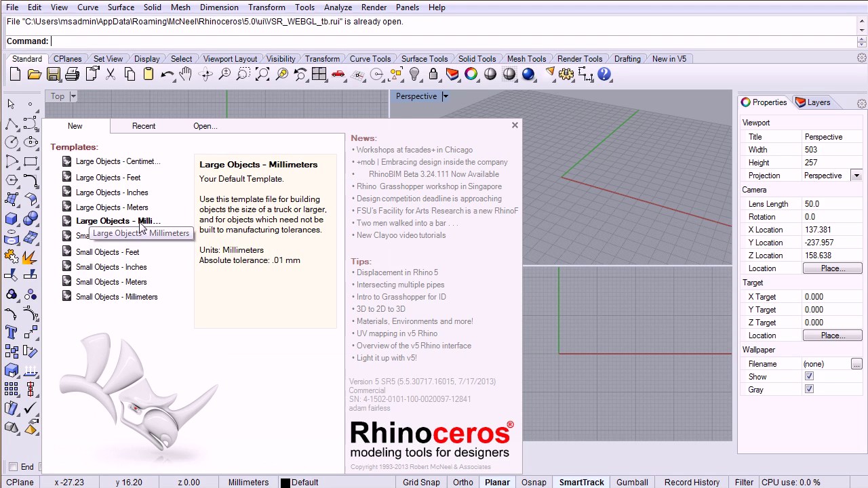
Task: Open the toolbar tabs options gear
Action: [862, 58]
